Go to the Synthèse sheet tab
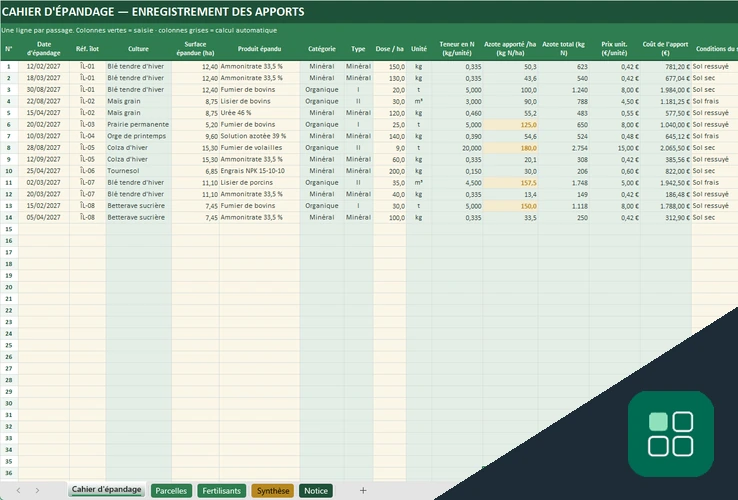This screenshot has width=738, height=500. point(273,491)
